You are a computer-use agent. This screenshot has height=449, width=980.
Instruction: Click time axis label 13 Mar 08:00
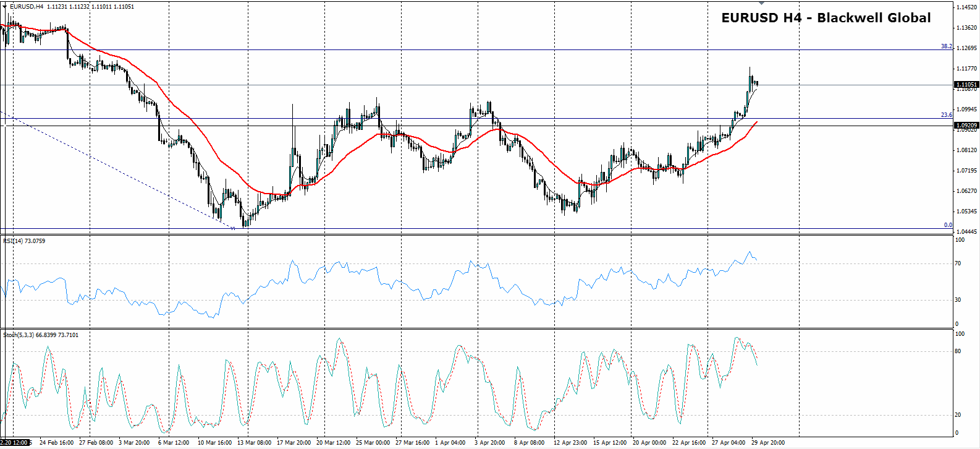tap(254, 443)
